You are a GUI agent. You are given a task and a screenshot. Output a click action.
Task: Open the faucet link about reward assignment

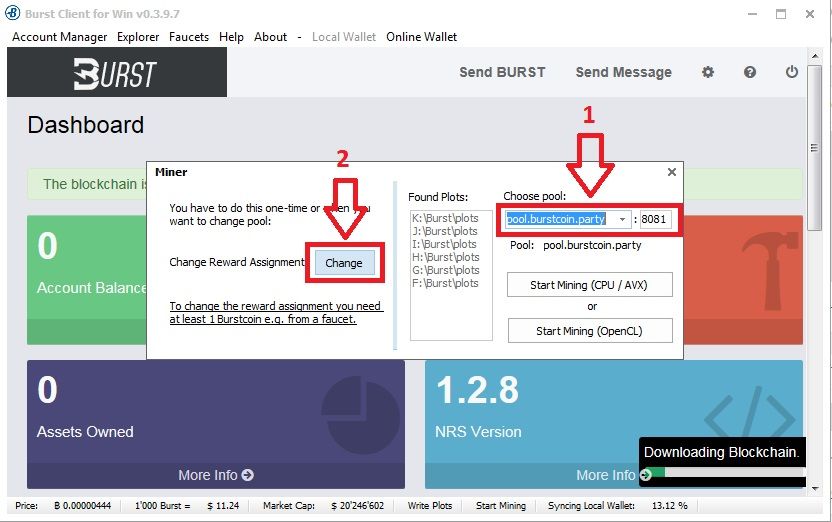[276, 312]
